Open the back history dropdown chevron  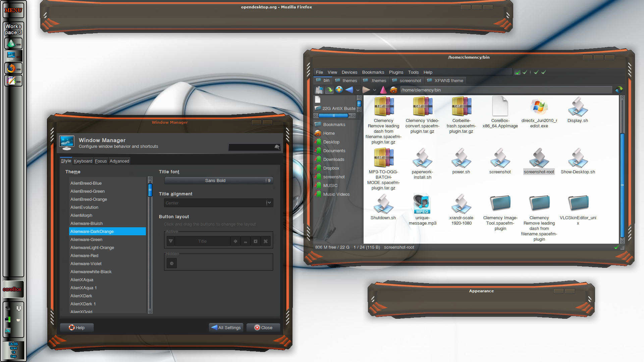coord(358,90)
